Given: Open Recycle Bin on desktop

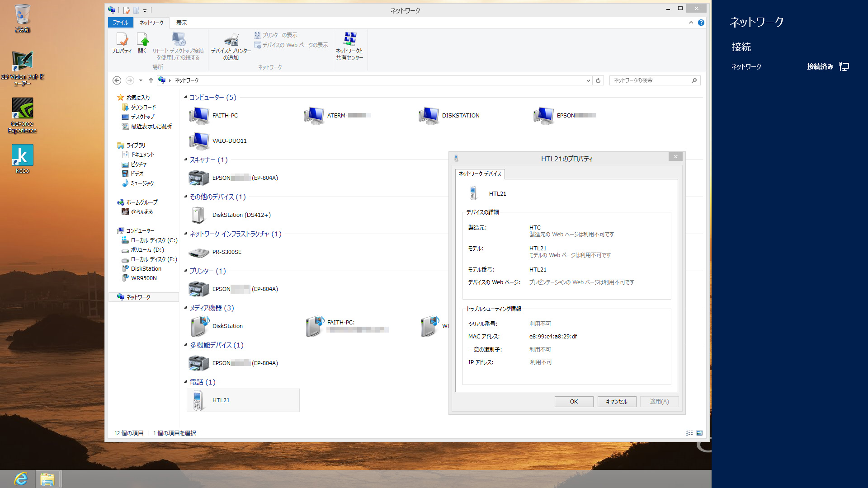Looking at the screenshot, I should [22, 19].
